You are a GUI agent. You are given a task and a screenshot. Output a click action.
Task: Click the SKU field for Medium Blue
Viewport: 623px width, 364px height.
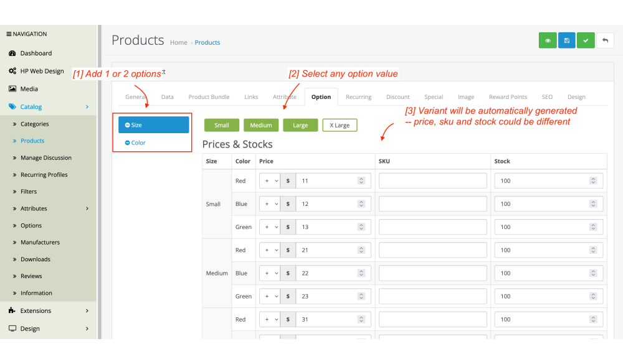pos(432,273)
